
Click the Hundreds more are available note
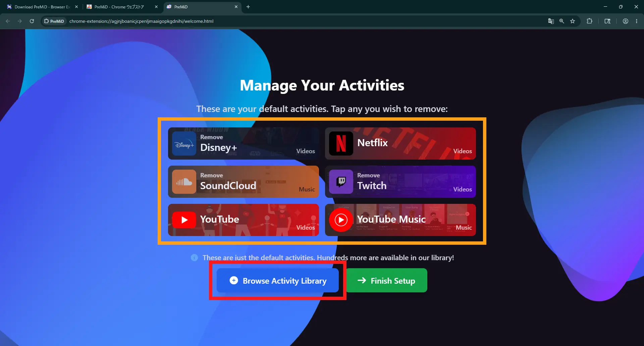click(x=328, y=257)
